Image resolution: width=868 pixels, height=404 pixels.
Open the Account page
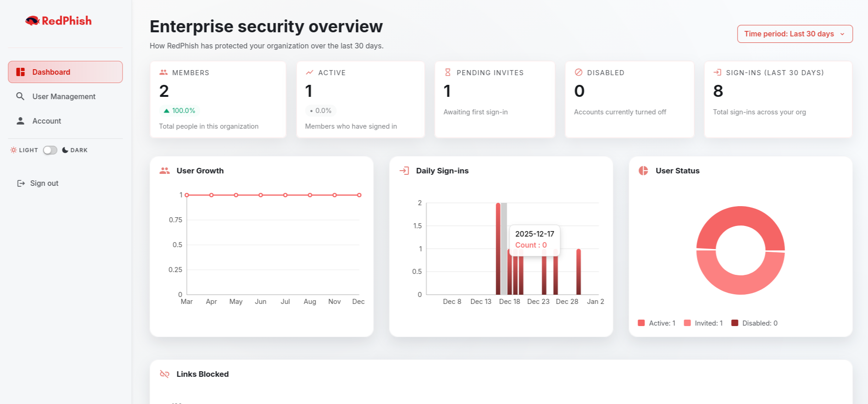pos(47,121)
